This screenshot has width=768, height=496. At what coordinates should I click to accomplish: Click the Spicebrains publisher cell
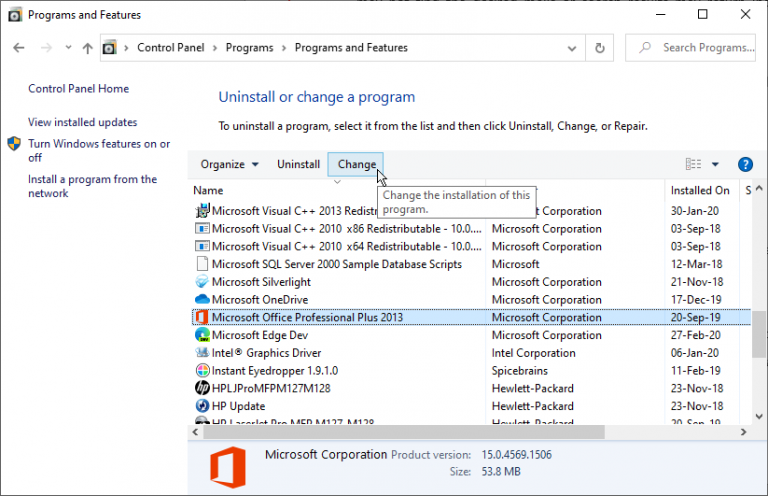pos(520,371)
